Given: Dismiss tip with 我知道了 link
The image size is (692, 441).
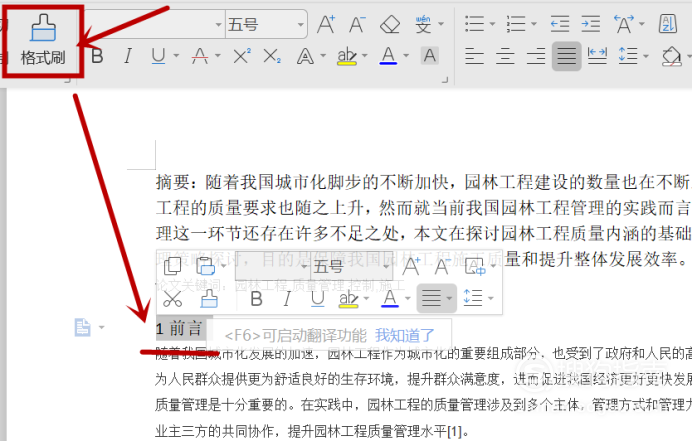Looking at the screenshot, I should (405, 335).
